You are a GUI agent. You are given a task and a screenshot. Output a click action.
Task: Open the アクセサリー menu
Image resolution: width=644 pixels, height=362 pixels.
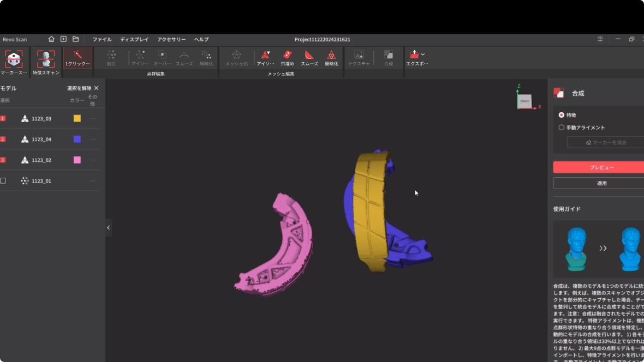171,39
